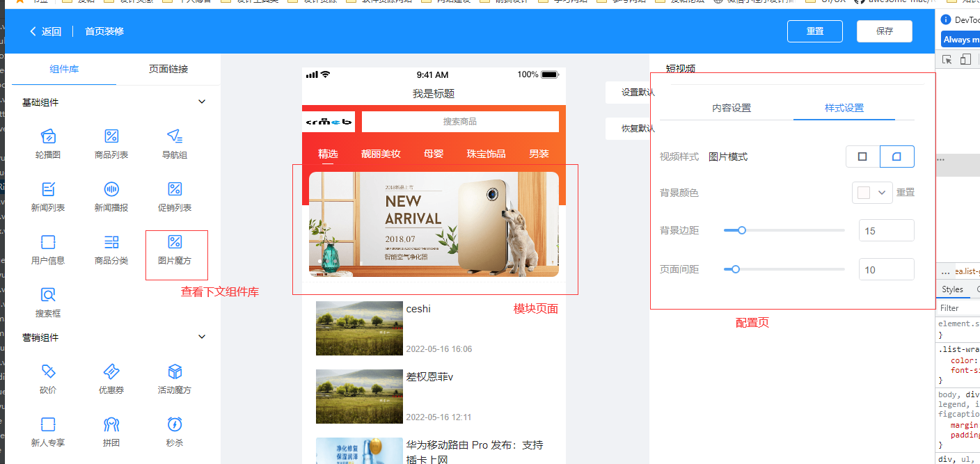Focus the 页面间距 value field showing 10
Viewport: 980px width, 464px height.
[887, 269]
